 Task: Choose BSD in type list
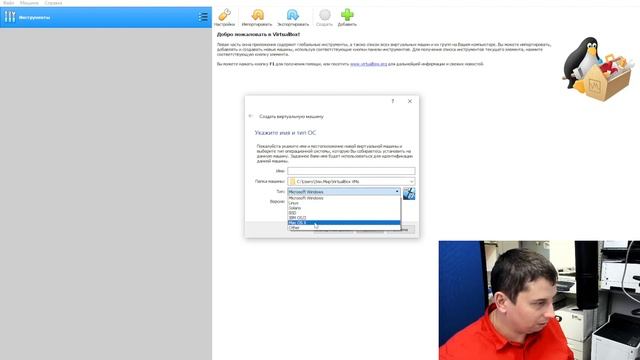click(344, 213)
